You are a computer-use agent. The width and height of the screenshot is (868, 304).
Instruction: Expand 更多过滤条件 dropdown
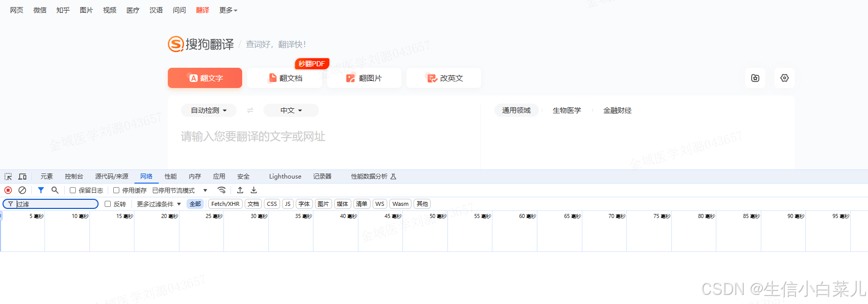tap(159, 204)
